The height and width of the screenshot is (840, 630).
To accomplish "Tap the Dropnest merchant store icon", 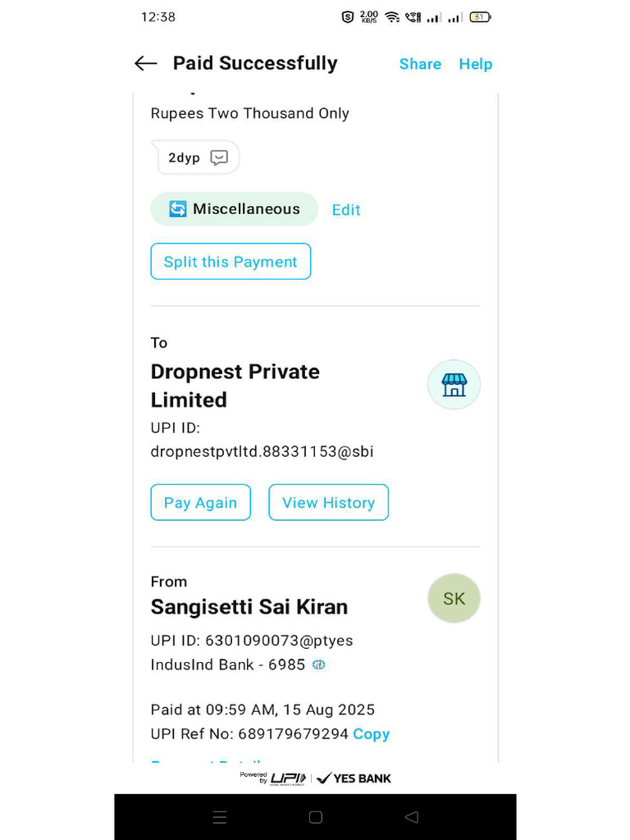I will click(454, 385).
